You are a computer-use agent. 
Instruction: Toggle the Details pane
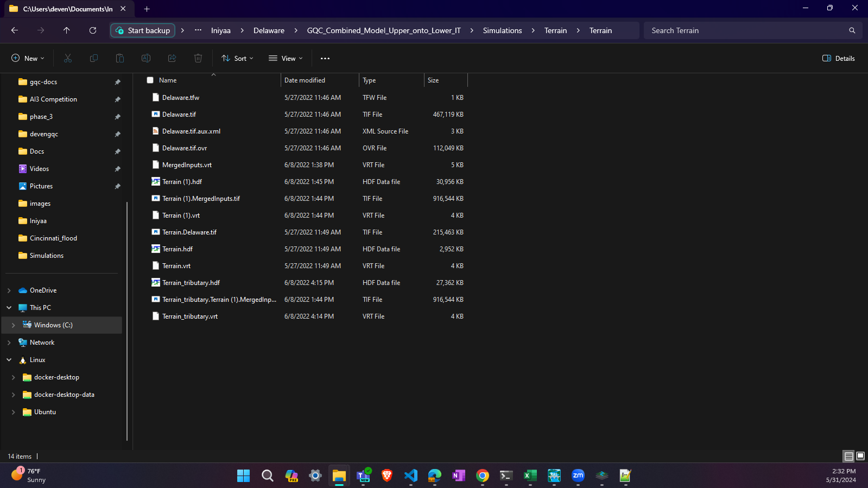click(839, 58)
